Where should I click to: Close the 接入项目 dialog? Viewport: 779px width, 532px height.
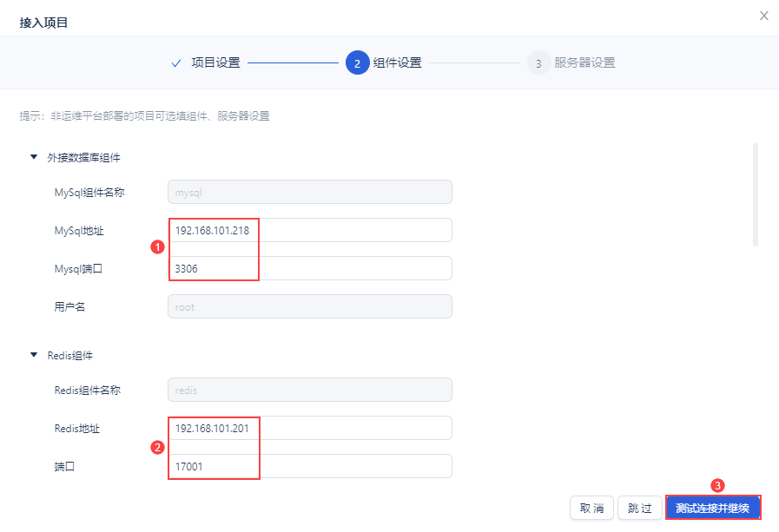click(x=764, y=16)
